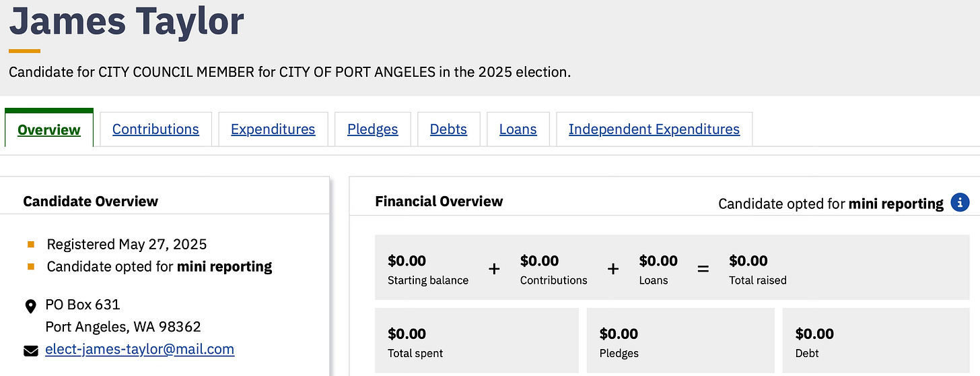The image size is (980, 376).
Task: Click the Total raised amount
Action: (748, 261)
